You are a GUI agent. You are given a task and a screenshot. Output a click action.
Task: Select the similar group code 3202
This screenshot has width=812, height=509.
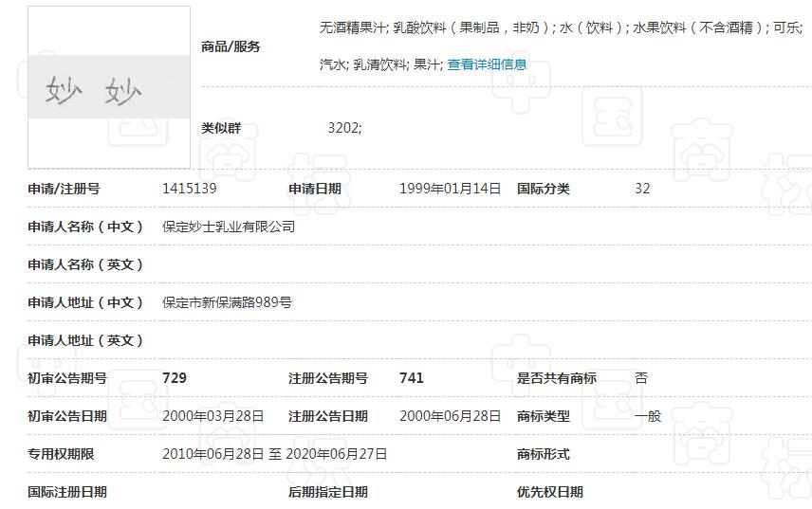pyautogui.click(x=343, y=128)
